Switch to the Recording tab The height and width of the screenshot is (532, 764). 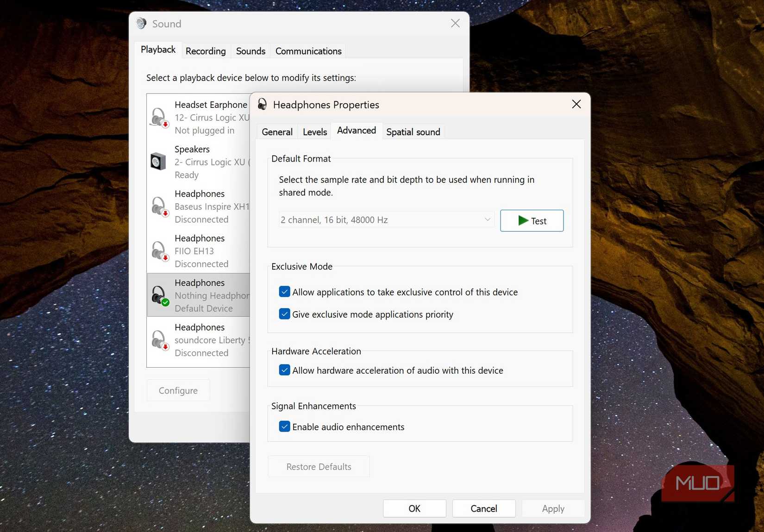click(206, 51)
